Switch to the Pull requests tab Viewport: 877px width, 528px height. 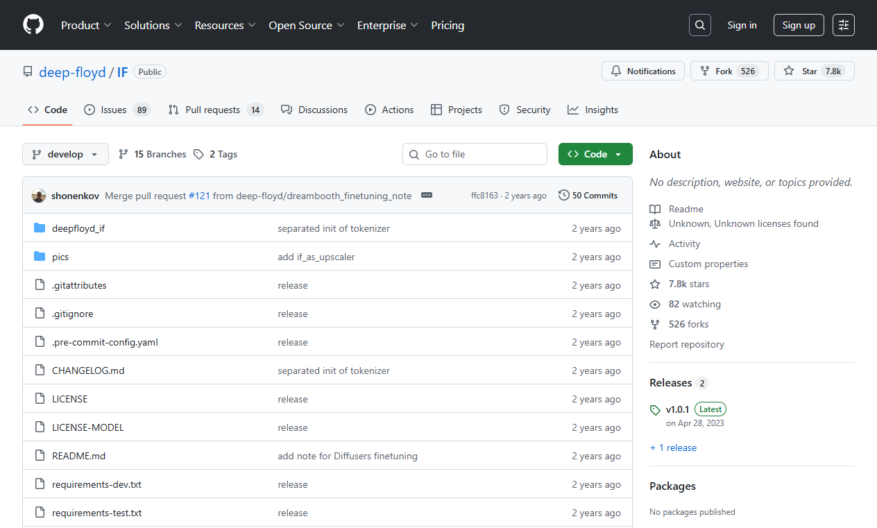tap(216, 110)
